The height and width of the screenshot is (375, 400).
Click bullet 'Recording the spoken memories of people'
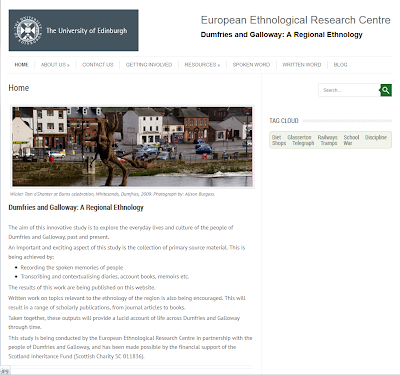[72, 267]
